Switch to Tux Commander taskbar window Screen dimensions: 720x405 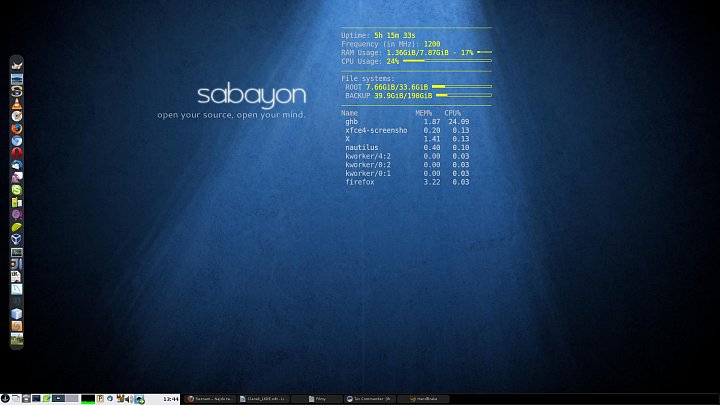[x=370, y=399]
